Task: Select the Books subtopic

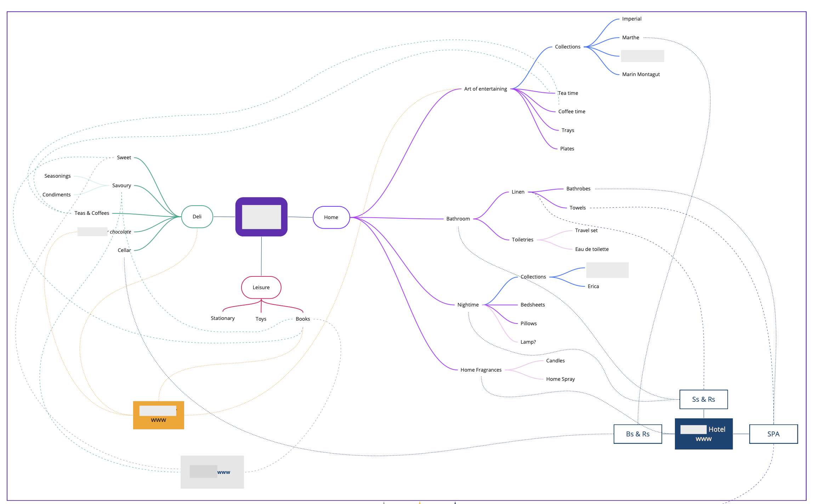Action: point(303,319)
